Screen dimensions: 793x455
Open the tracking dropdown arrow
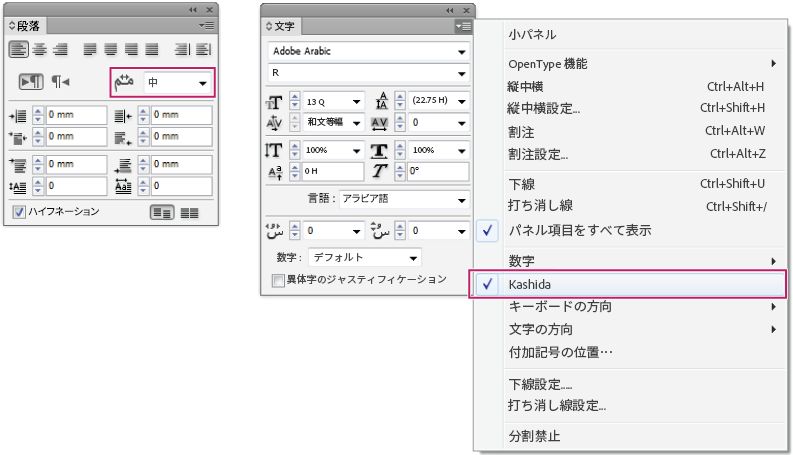point(461,123)
